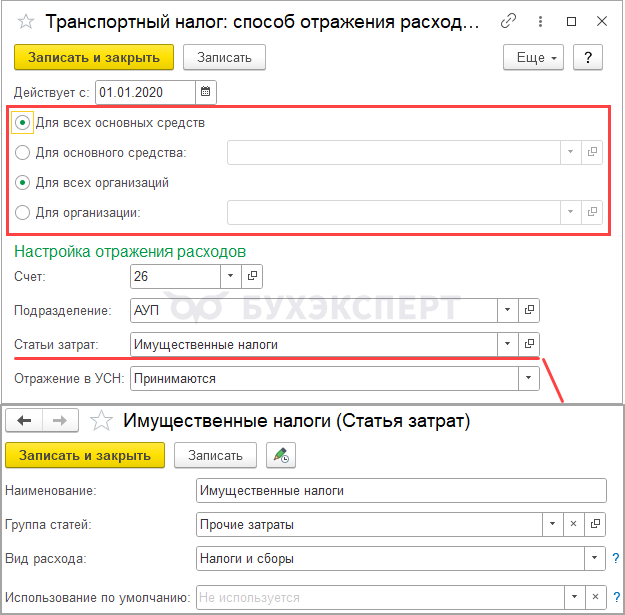Click Статьи затрат field Имущественные налоги
The image size is (625, 615).
click(x=314, y=344)
